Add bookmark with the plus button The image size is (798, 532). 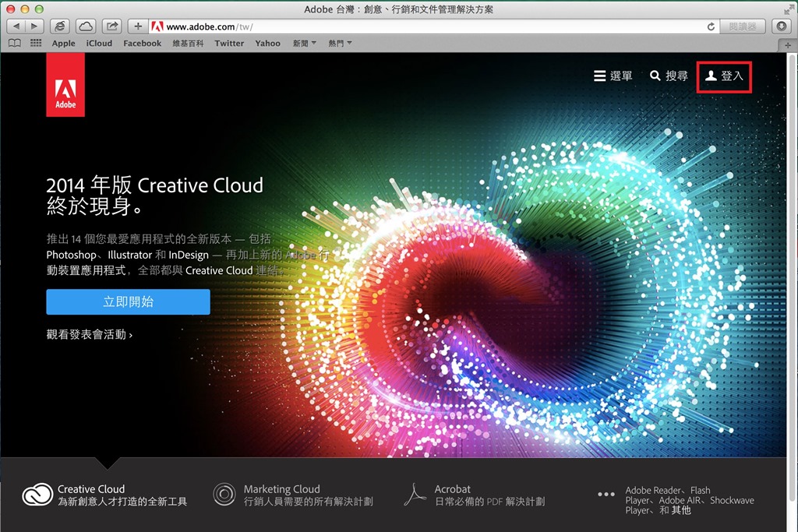(137, 26)
